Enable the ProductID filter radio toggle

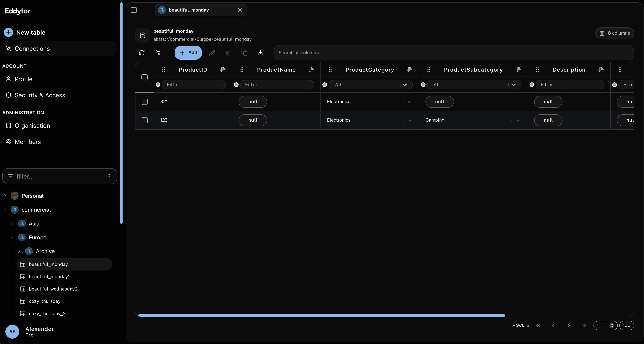(x=158, y=85)
